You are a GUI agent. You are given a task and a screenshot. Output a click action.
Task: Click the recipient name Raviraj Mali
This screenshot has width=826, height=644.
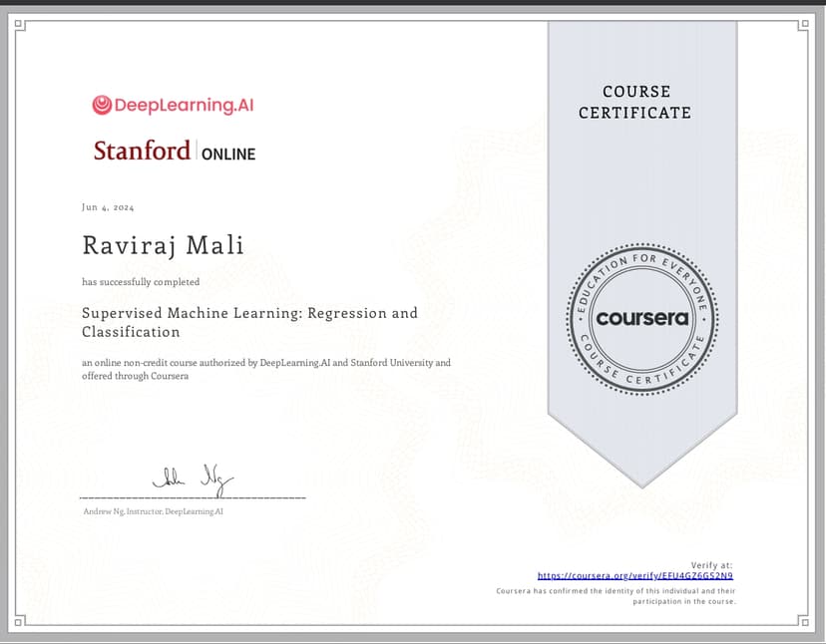tap(163, 245)
